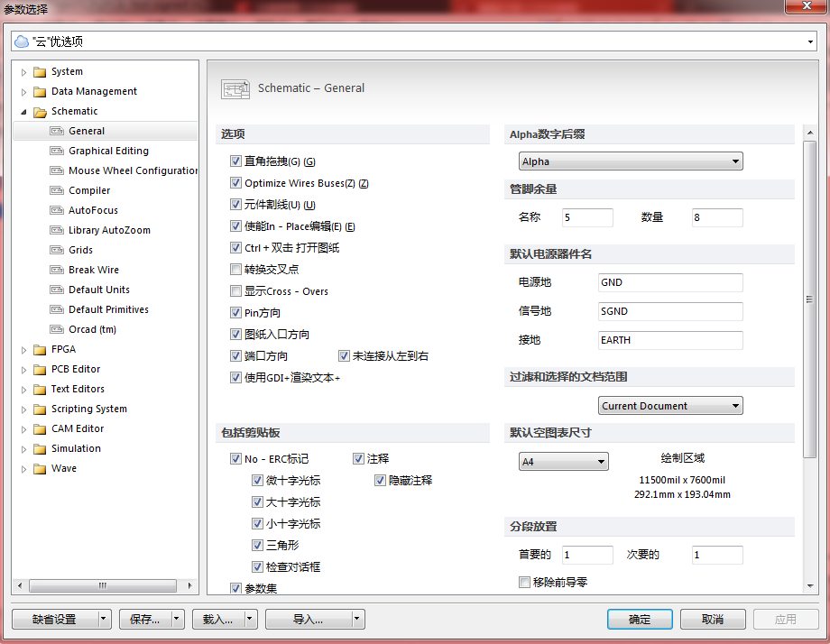
Task: Open the Current Document scope dropdown
Action: pos(670,406)
